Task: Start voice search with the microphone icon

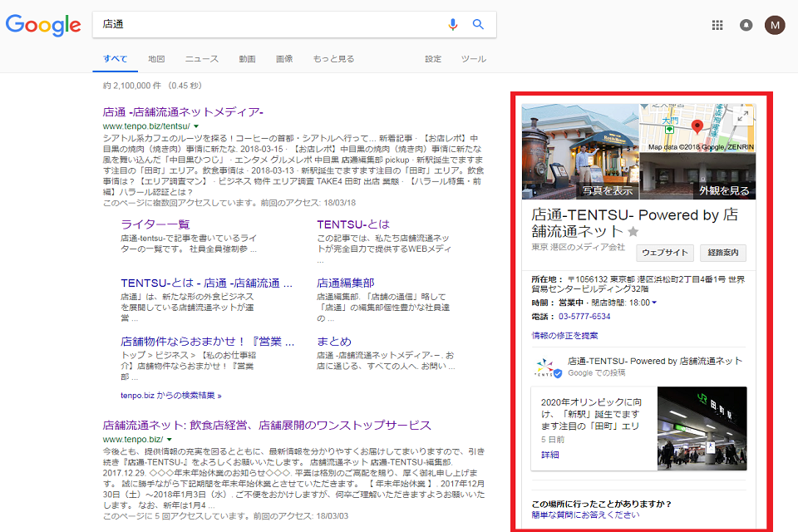Action: 452,24
